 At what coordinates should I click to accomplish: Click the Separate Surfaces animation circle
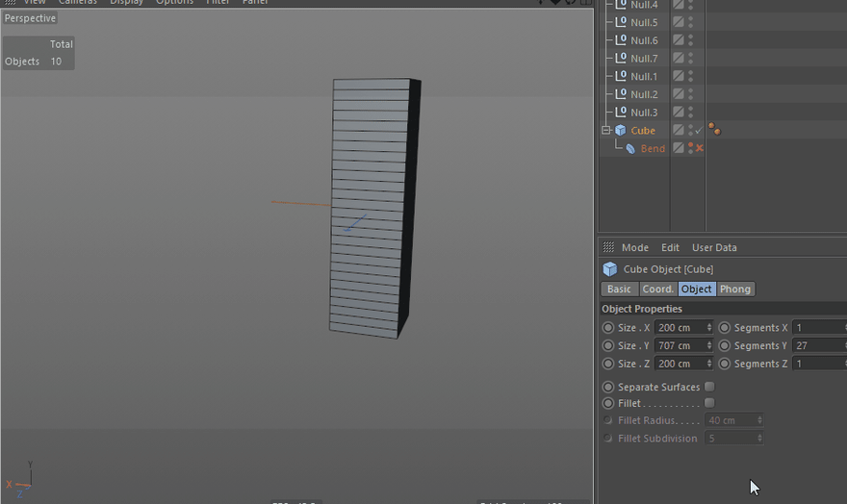[608, 387]
